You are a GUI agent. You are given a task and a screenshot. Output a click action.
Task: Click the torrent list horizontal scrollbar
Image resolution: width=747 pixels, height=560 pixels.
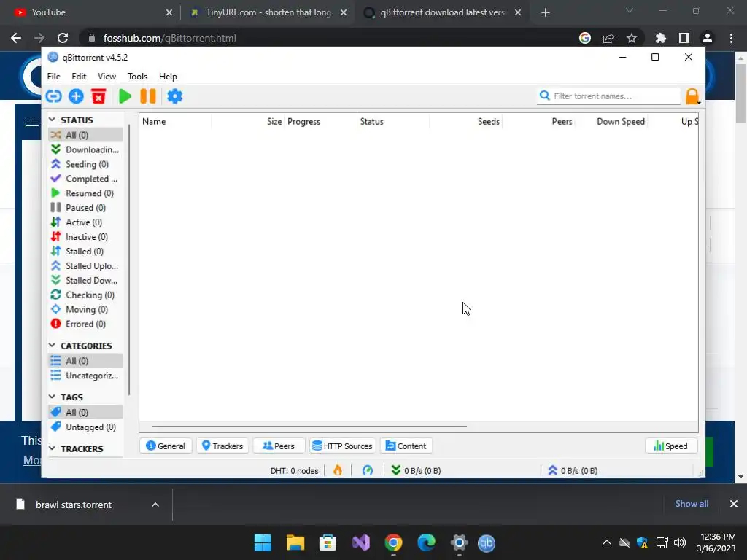pos(309,427)
